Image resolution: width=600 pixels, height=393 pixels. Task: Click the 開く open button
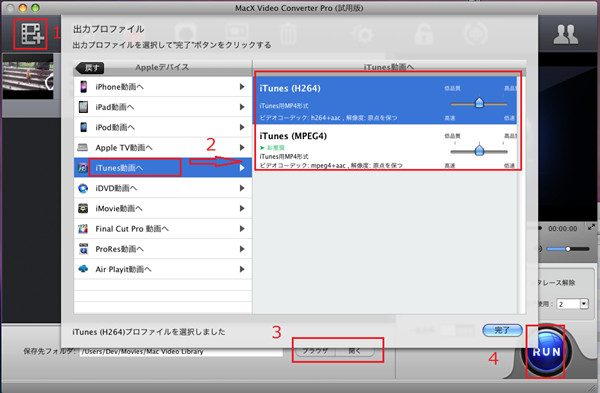(x=355, y=351)
